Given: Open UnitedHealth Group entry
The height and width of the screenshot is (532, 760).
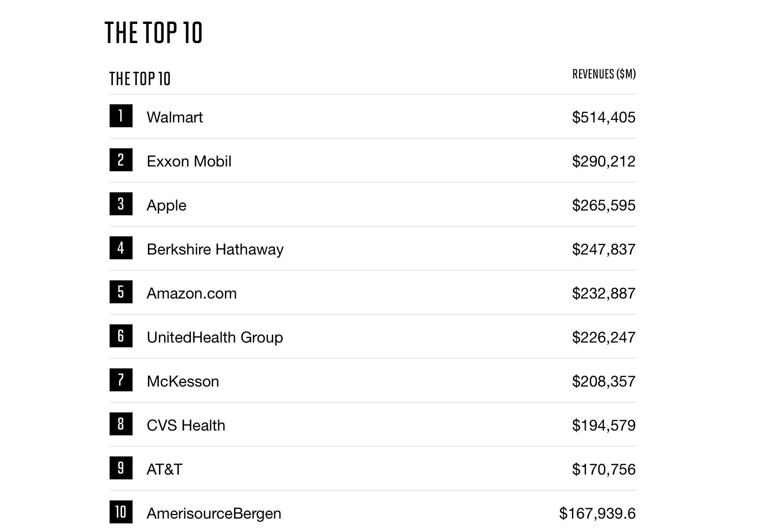Looking at the screenshot, I should [x=215, y=337].
